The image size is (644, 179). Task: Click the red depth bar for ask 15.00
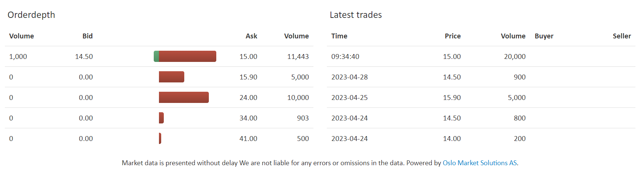(188, 56)
